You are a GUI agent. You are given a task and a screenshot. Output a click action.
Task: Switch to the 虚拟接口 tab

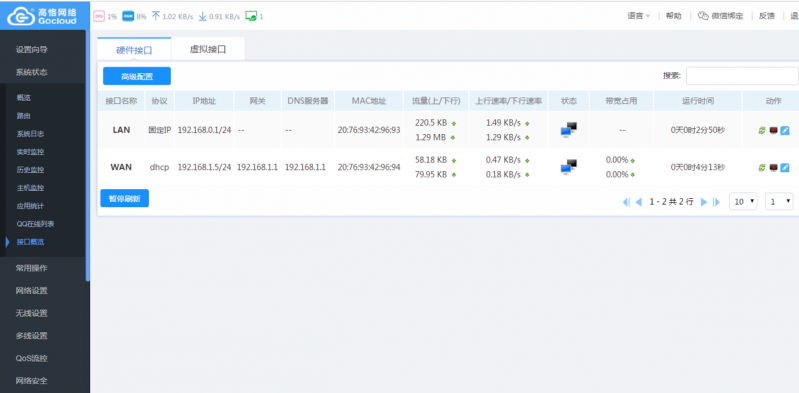208,49
